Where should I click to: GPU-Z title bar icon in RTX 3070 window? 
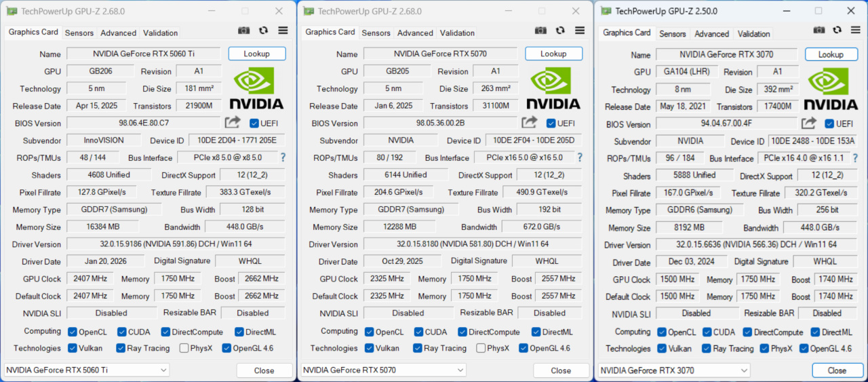pyautogui.click(x=606, y=11)
